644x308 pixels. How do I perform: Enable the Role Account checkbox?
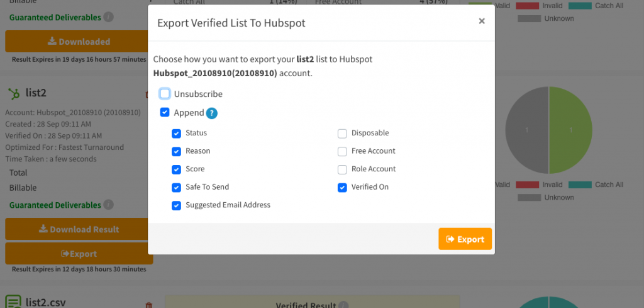tap(342, 169)
